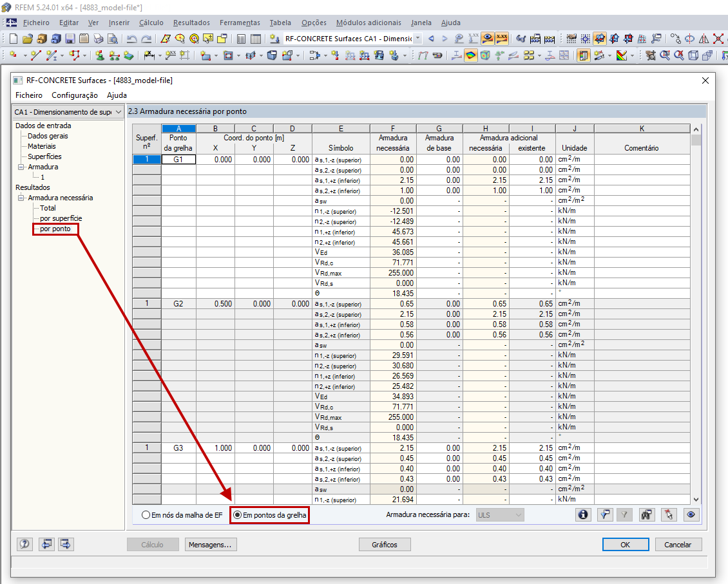Viewport: 728px width, 584px height.
Task: Open the Módulos adicionais menu
Action: click(x=369, y=23)
